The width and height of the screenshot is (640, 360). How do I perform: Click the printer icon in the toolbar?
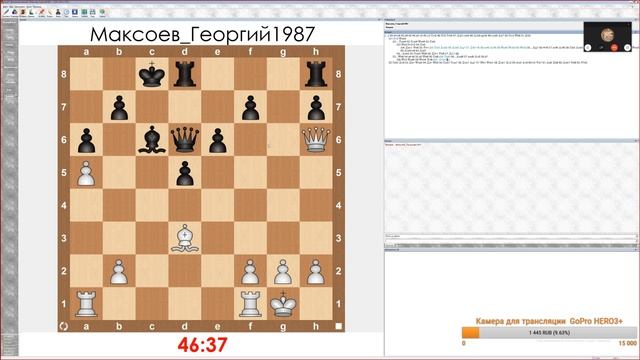coord(93,12)
